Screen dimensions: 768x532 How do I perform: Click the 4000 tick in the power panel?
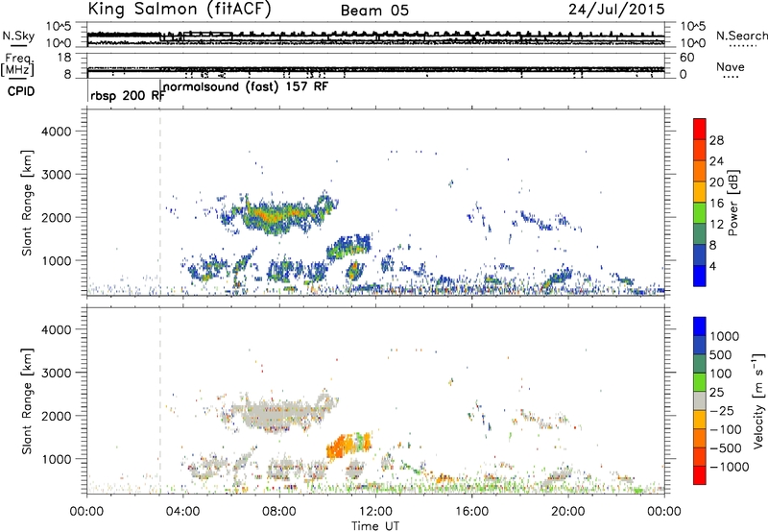57,132
